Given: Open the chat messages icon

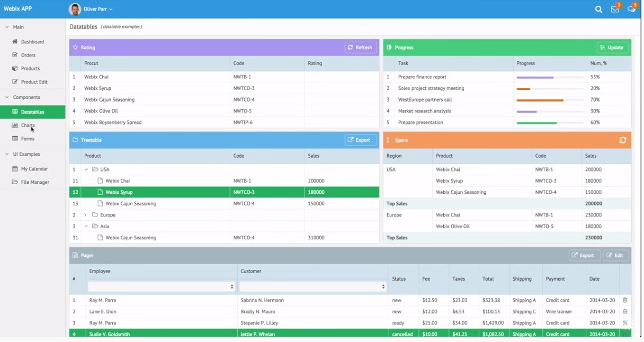Looking at the screenshot, I should [631, 9].
